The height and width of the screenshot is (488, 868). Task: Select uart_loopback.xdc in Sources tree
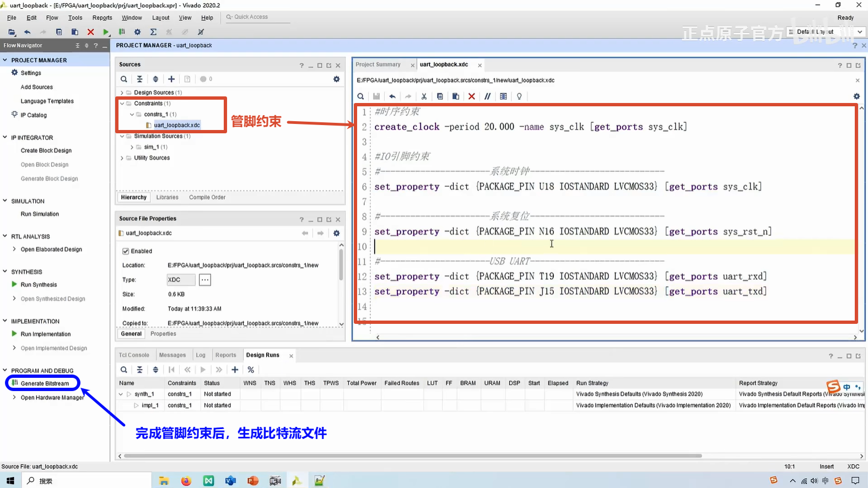coord(177,125)
